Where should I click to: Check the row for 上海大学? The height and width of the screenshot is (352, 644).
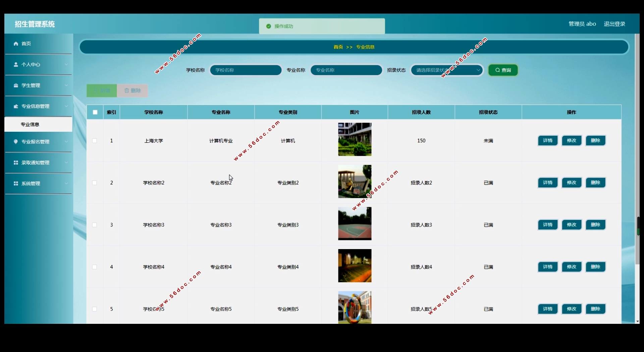[x=95, y=141]
